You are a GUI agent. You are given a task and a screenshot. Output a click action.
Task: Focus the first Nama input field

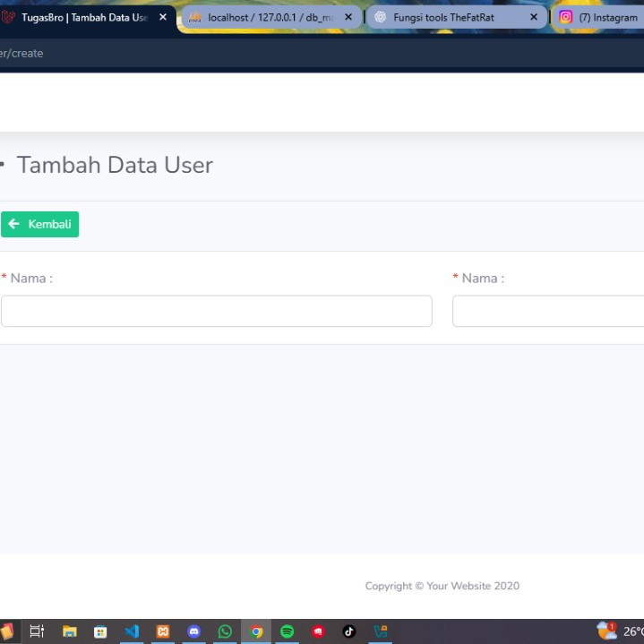pyautogui.click(x=216, y=311)
